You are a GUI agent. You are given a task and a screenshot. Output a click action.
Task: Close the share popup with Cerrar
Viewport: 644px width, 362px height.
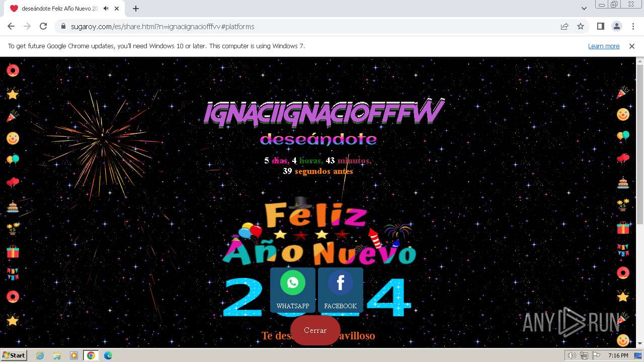pyautogui.click(x=315, y=330)
